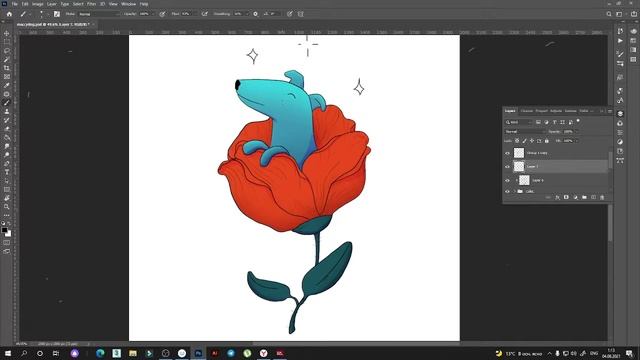Add a layer style with fx icon
The height and width of the screenshot is (360, 640).
point(557,198)
